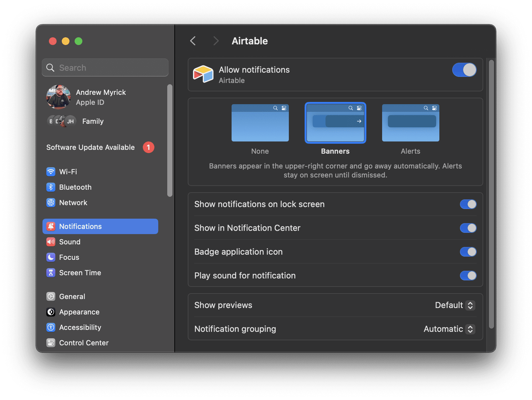This screenshot has height=400, width=532.
Task: Click the red software update badge
Action: [x=149, y=147]
